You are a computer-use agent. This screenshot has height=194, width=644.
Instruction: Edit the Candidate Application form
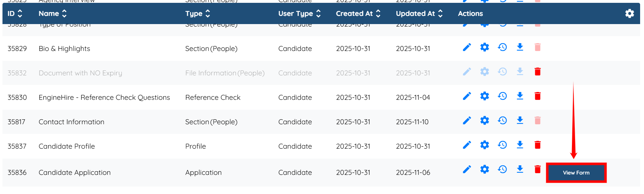467,170
